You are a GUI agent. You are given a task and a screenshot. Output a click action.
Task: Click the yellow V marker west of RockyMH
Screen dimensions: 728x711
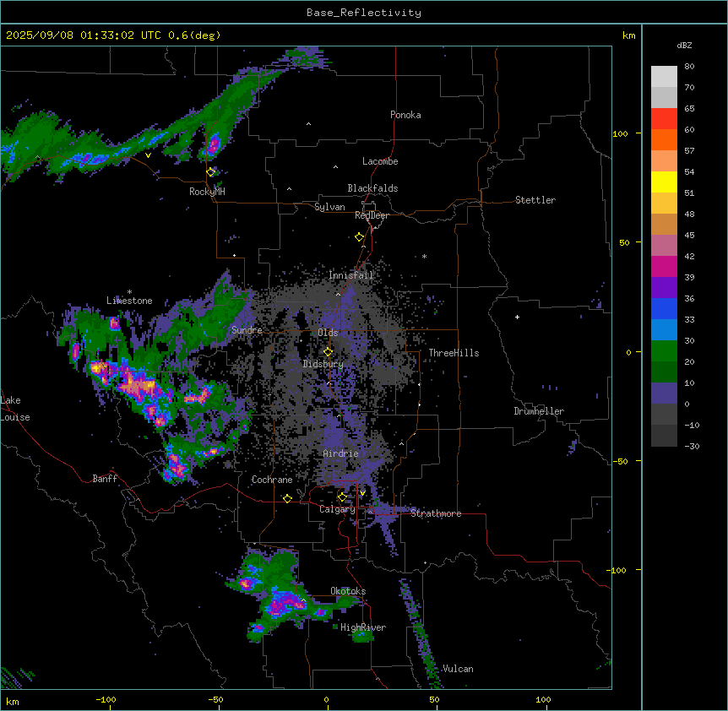point(148,155)
